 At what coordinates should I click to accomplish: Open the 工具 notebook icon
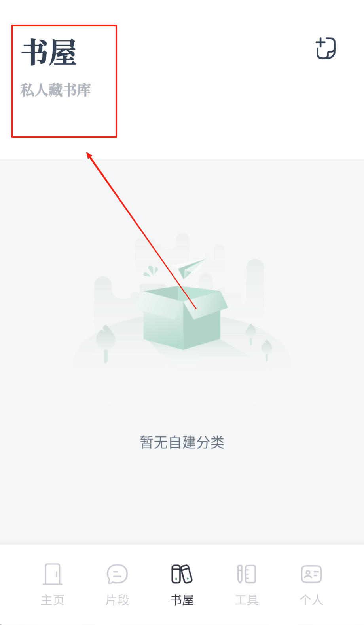tap(246, 574)
